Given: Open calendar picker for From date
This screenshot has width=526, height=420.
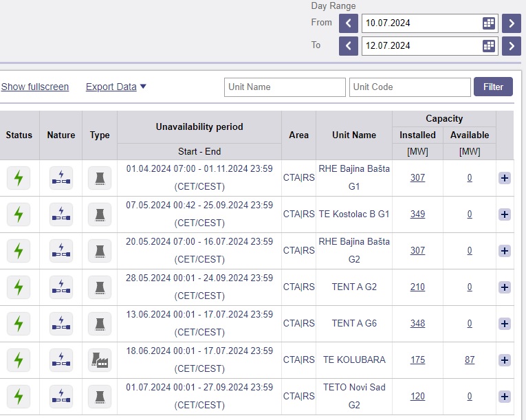Looking at the screenshot, I should 489,23.
